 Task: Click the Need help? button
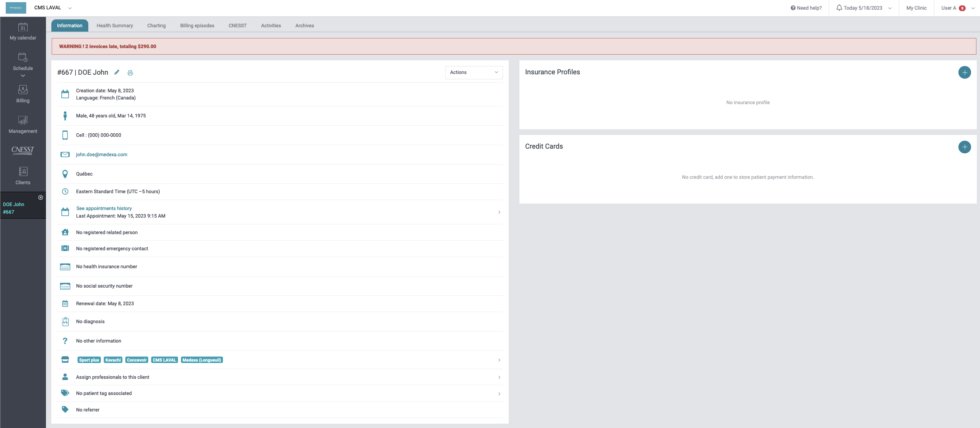pyautogui.click(x=806, y=8)
